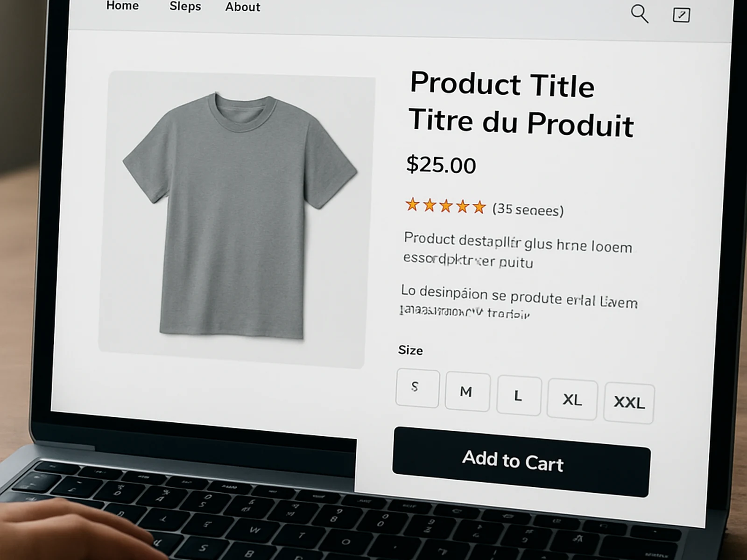
Task: Open the About navigation item
Action: [243, 7]
